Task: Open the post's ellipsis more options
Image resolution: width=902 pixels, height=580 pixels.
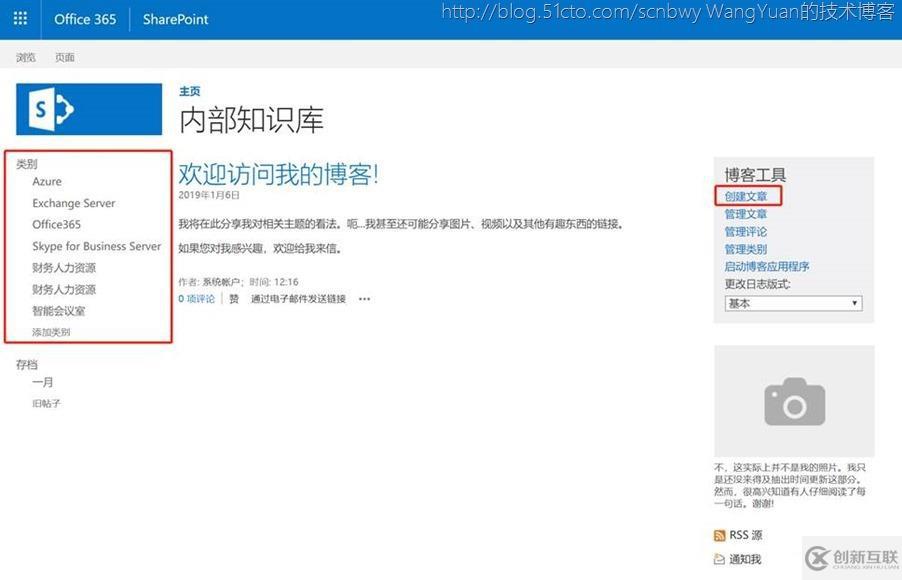Action: [364, 299]
